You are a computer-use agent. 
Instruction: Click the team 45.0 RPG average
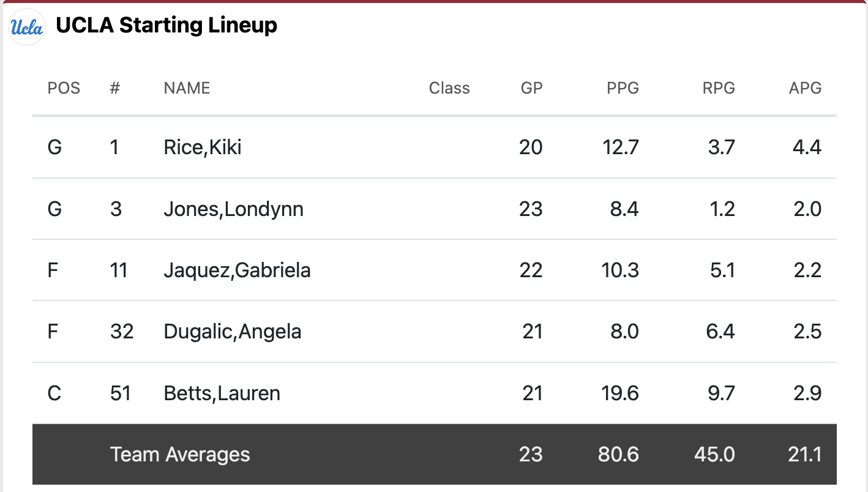[x=714, y=455]
